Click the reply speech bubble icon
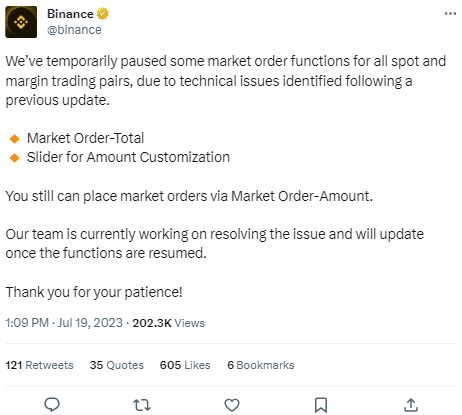The image size is (462, 415). tap(52, 405)
